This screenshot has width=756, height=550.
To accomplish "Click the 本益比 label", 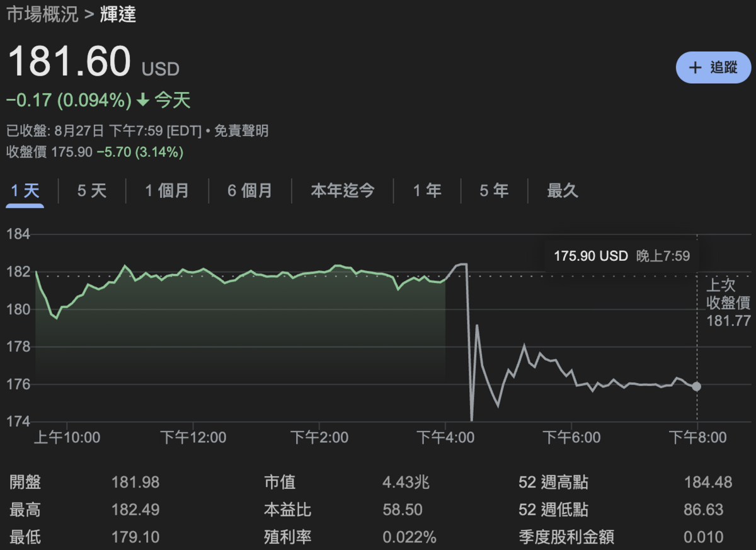I will coord(287,510).
